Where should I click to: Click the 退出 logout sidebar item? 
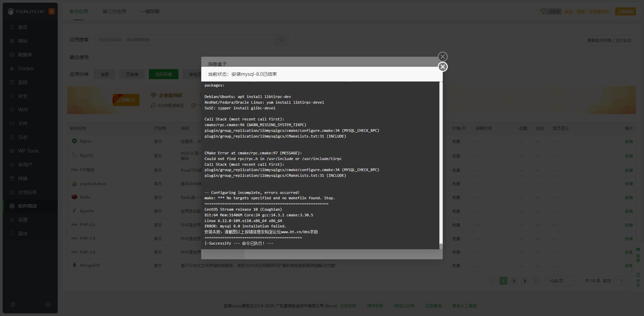tap(30, 233)
